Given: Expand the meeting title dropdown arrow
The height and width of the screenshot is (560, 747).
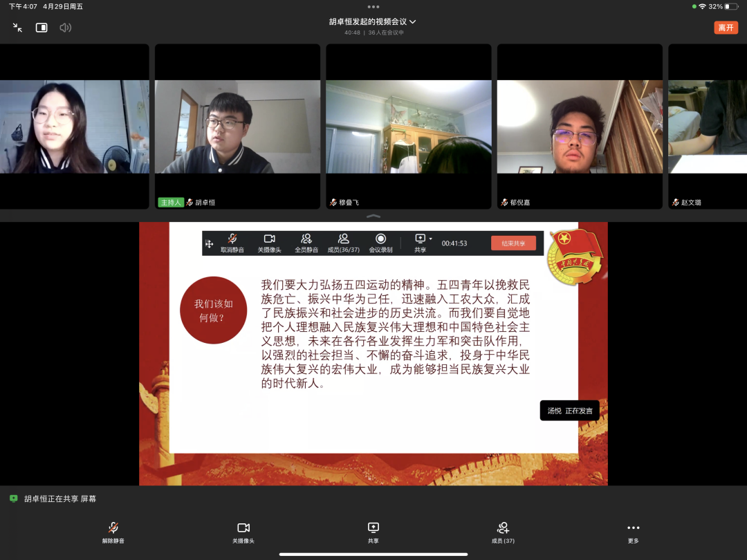Looking at the screenshot, I should coord(412,21).
